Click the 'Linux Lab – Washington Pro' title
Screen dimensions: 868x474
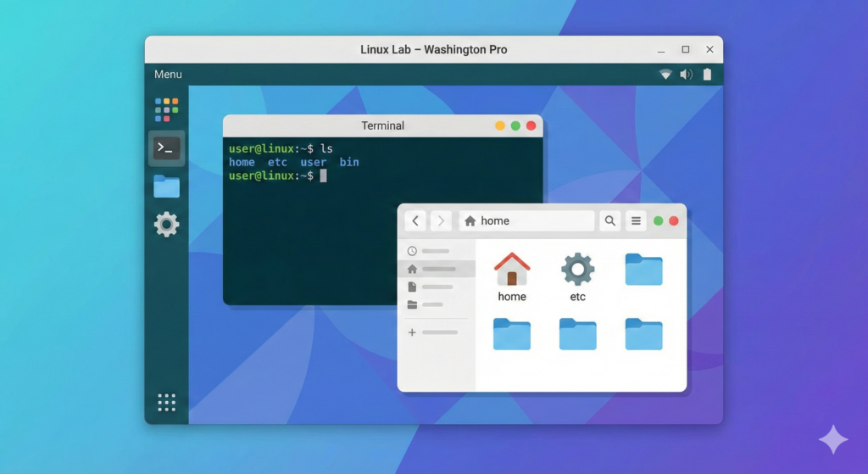click(x=433, y=50)
